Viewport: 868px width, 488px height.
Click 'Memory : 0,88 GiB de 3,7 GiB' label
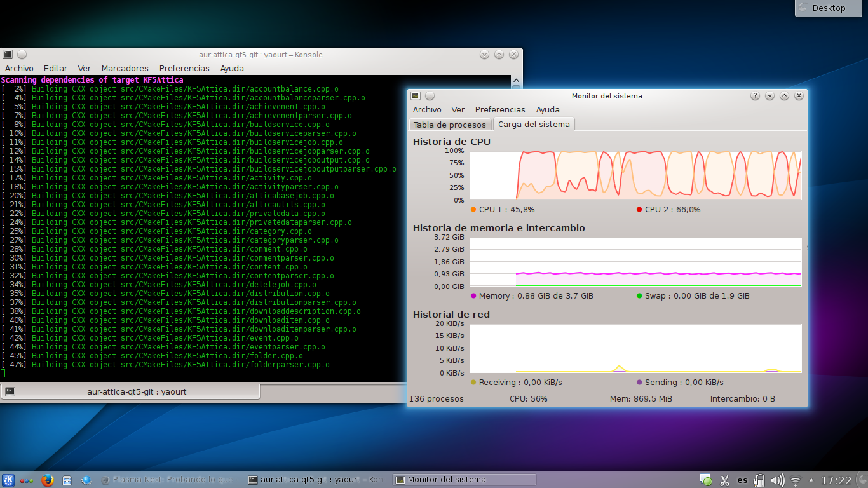click(x=536, y=296)
